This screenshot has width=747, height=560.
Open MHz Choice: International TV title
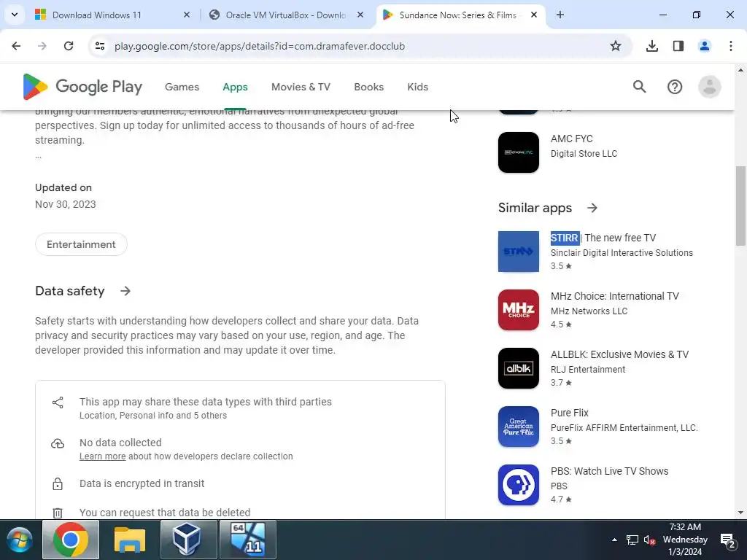(614, 296)
